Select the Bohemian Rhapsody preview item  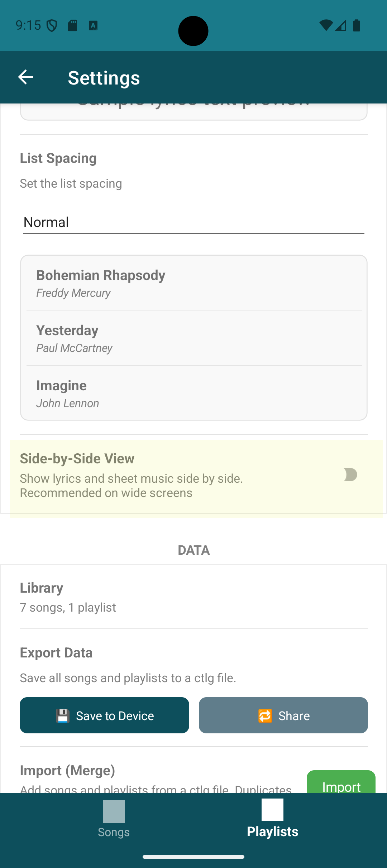193,283
